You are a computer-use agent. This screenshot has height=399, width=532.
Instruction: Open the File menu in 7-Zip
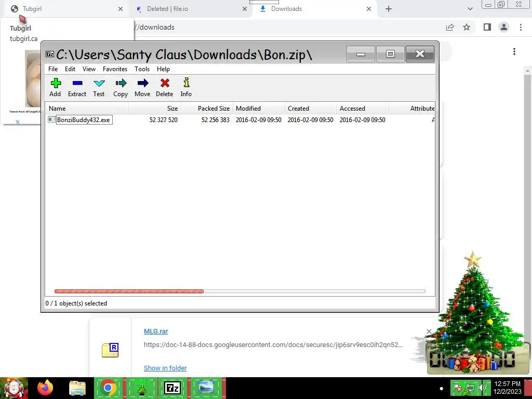[x=53, y=69]
